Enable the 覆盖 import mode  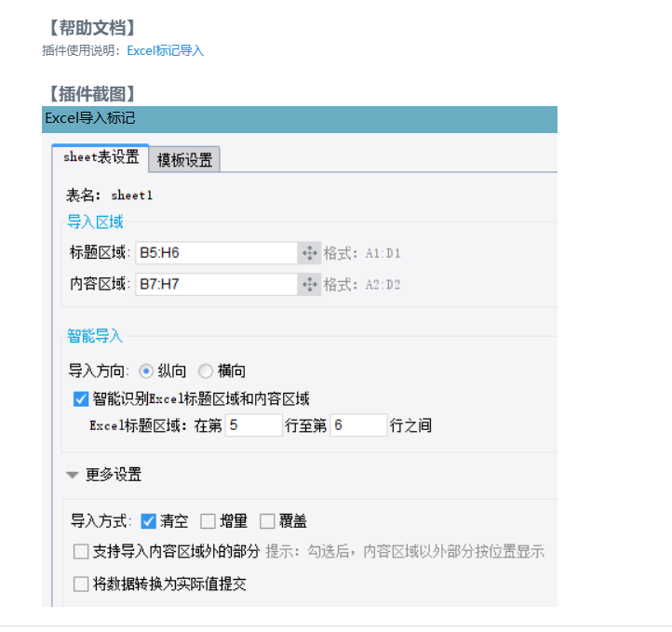(x=267, y=521)
